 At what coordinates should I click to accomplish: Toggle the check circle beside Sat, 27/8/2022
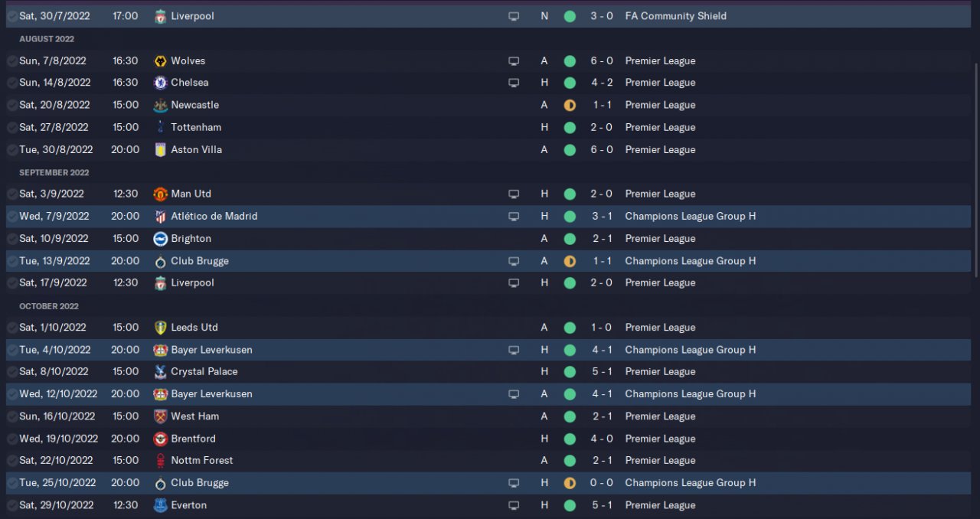[x=12, y=127]
